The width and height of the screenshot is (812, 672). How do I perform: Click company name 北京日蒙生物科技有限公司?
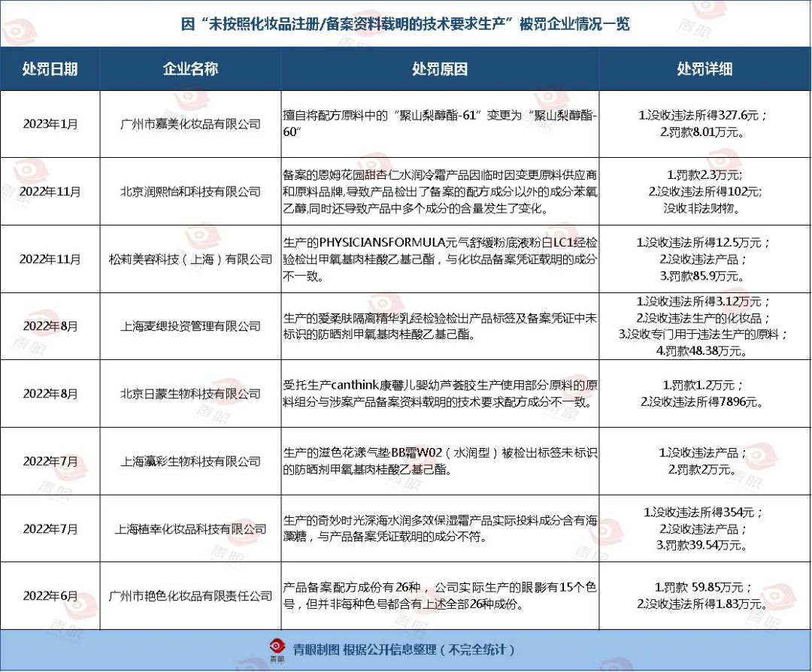click(x=190, y=394)
